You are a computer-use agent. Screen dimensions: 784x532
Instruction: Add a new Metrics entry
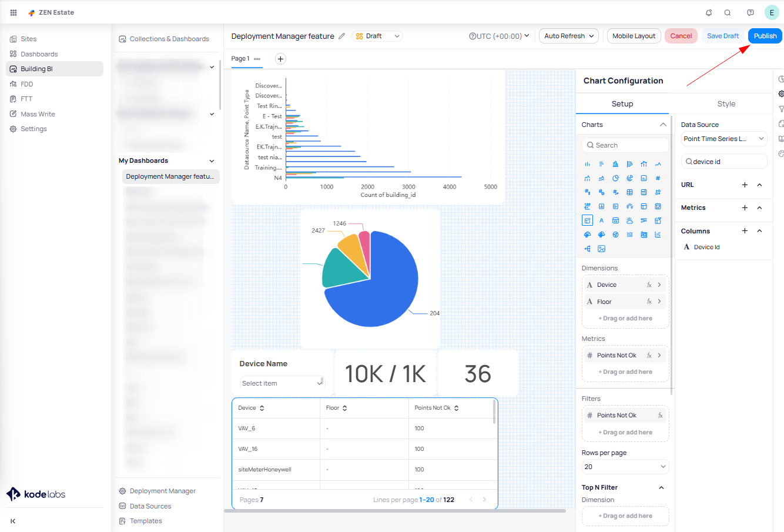pyautogui.click(x=745, y=208)
